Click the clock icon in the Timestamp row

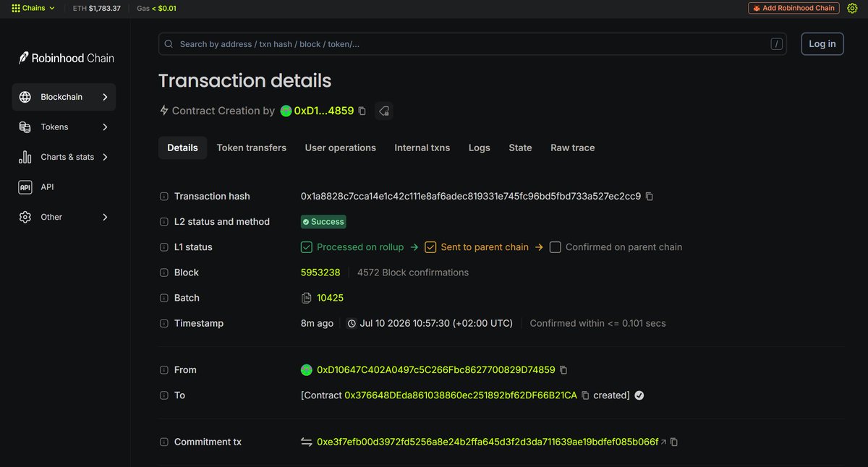[352, 323]
